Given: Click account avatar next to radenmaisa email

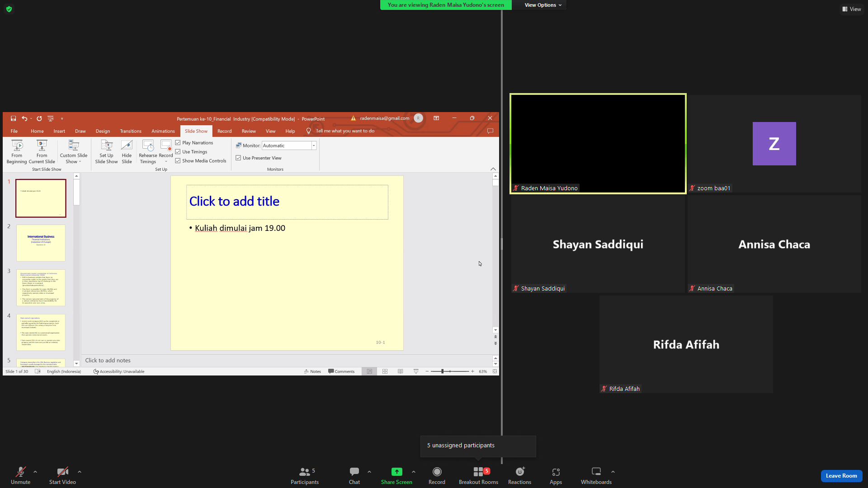Looking at the screenshot, I should 418,118.
